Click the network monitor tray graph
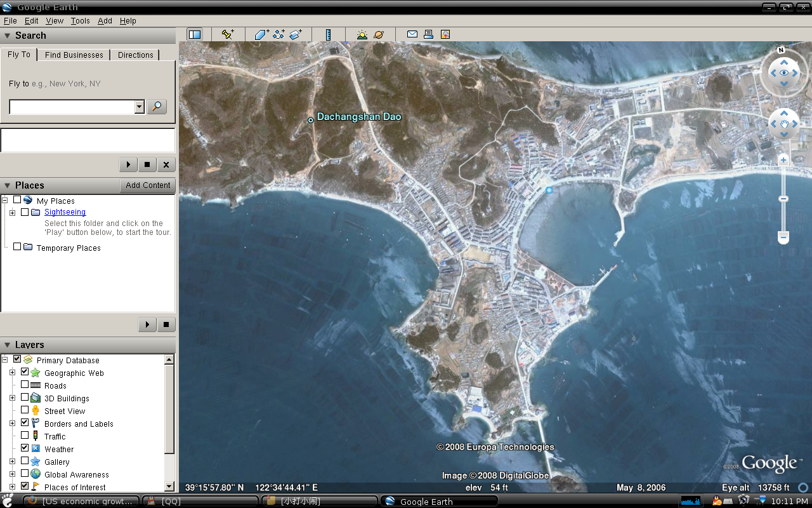Screen dimensions: 812x508 [690, 501]
